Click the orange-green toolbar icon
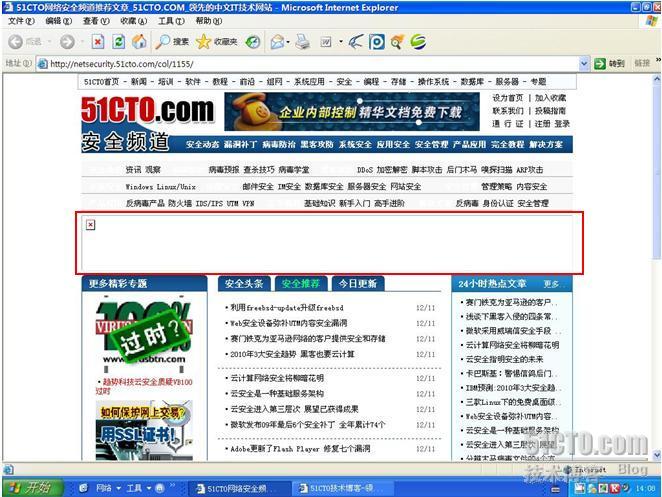This screenshot has width=662, height=497. pos(397,41)
